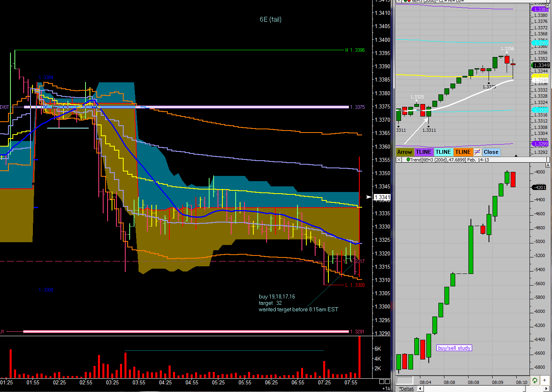The height and width of the screenshot is (392, 552).
Task: Click the wanted target before 8:15am EST note
Action: (299, 310)
